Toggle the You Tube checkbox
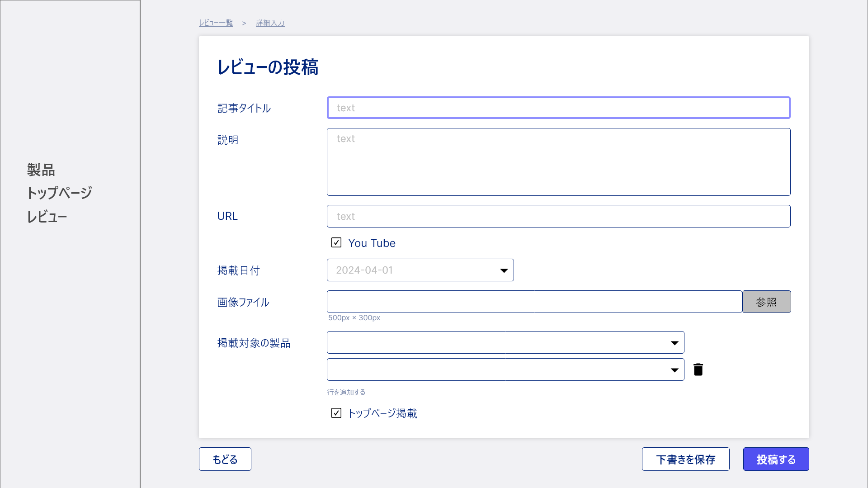Viewport: 868px width, 488px height. pos(336,243)
